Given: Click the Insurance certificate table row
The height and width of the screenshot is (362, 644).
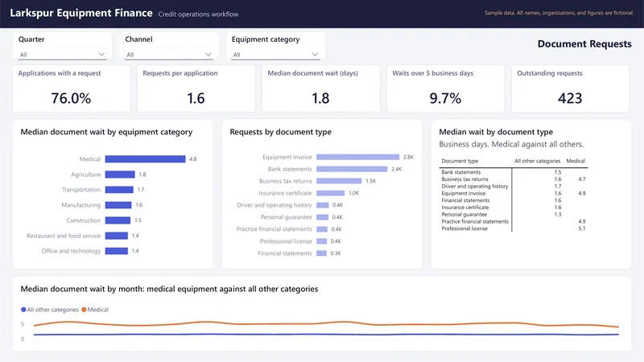Looking at the screenshot, I should [514, 208].
